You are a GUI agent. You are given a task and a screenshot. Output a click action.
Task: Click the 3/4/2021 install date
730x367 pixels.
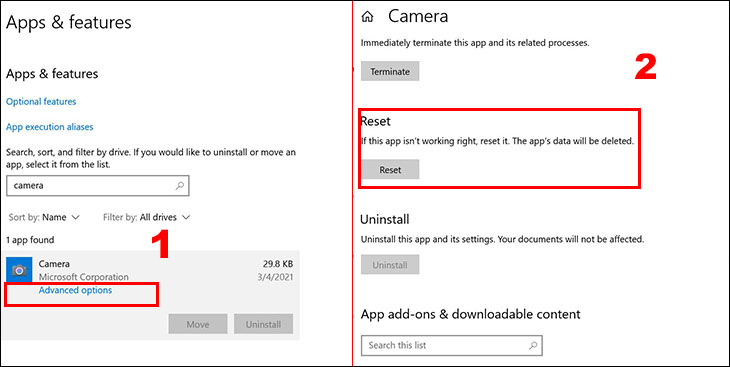pos(277,277)
